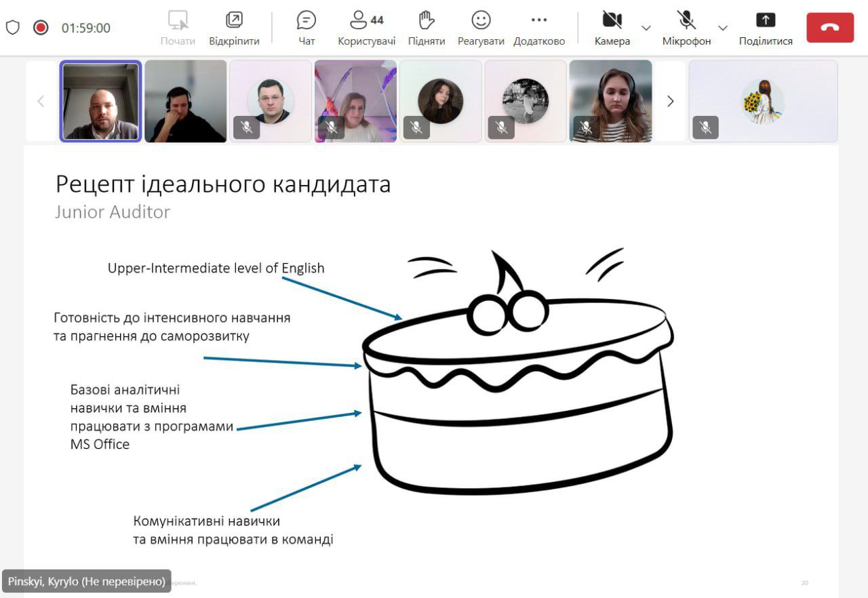
Task: Click the red recording indicator
Action: [41, 28]
